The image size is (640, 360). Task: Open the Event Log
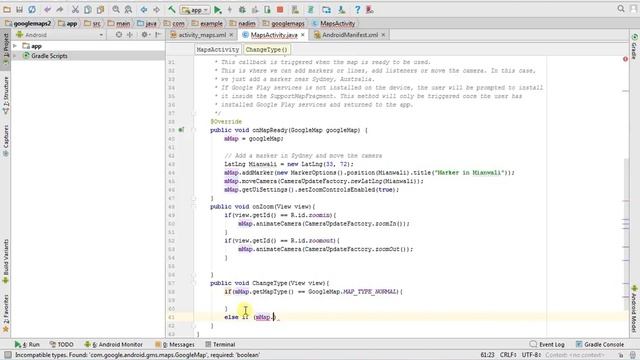click(x=547, y=344)
